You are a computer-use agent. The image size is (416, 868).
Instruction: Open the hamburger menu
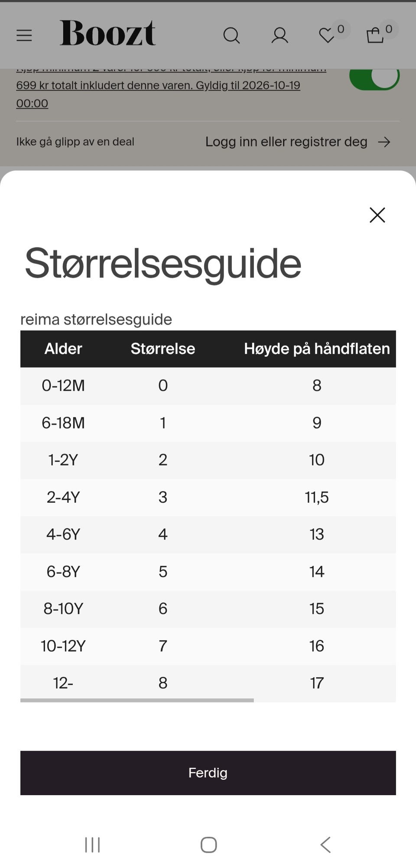point(24,35)
